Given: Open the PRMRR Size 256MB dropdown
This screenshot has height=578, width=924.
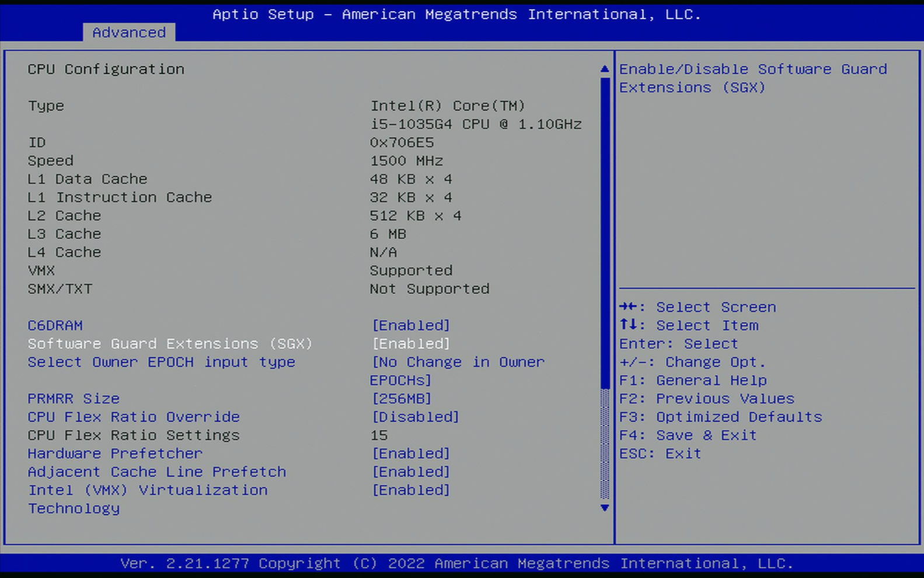Looking at the screenshot, I should tap(402, 399).
